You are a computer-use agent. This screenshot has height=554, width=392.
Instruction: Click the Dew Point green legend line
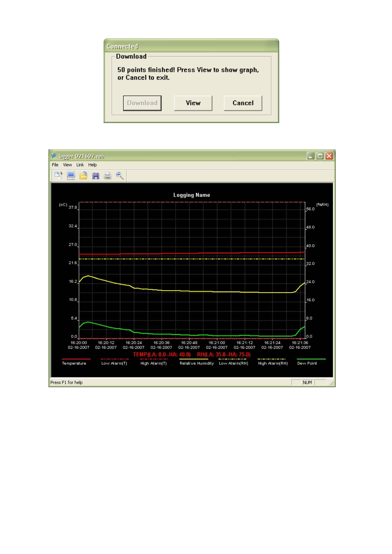pos(311,359)
